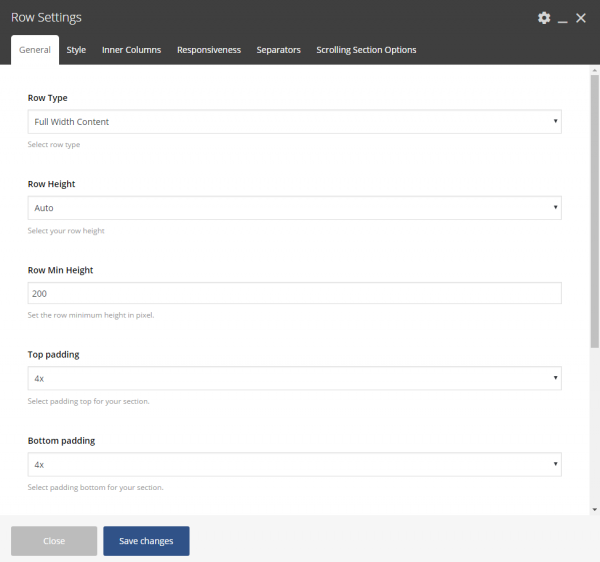
Task: Click the Row Settings title text
Action: (x=46, y=18)
